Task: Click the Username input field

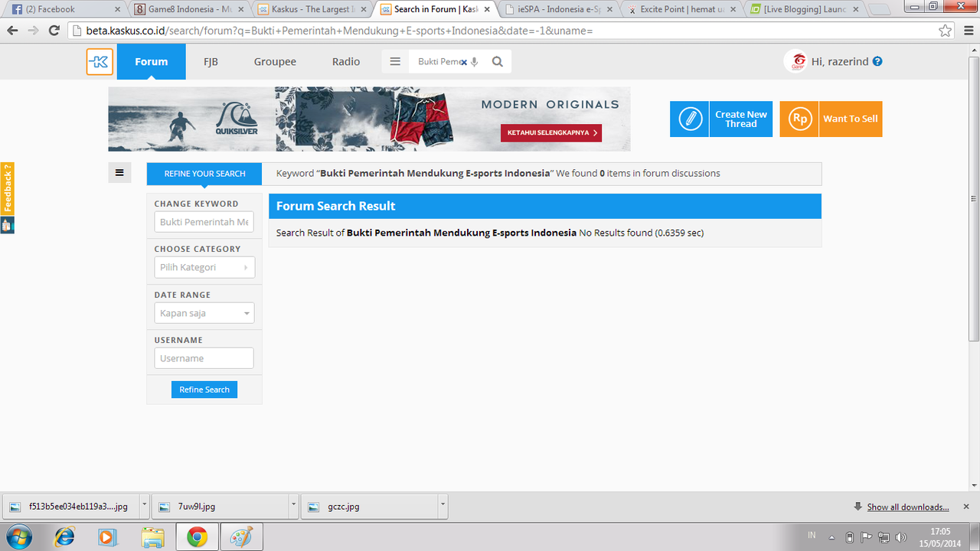Action: [204, 358]
